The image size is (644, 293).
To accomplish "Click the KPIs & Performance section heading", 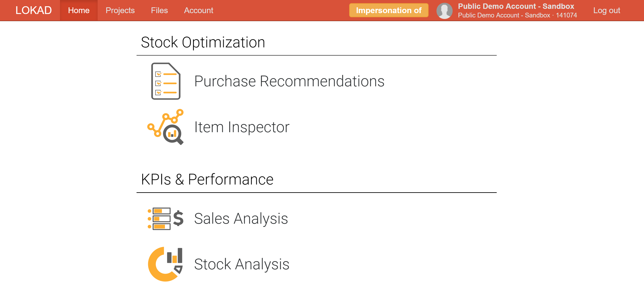I will tap(207, 179).
